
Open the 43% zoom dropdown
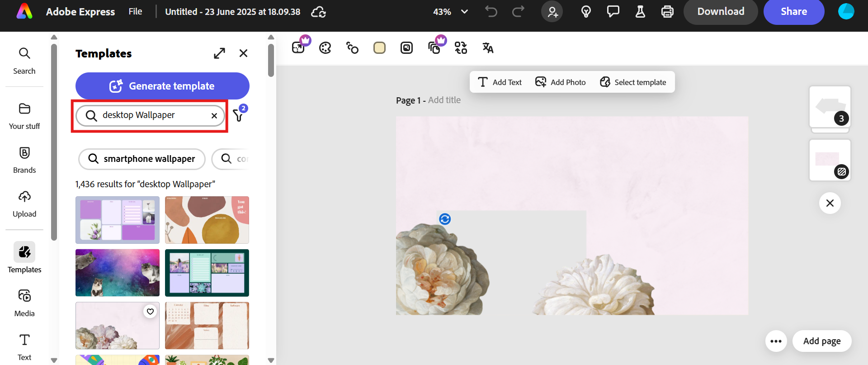coord(450,12)
